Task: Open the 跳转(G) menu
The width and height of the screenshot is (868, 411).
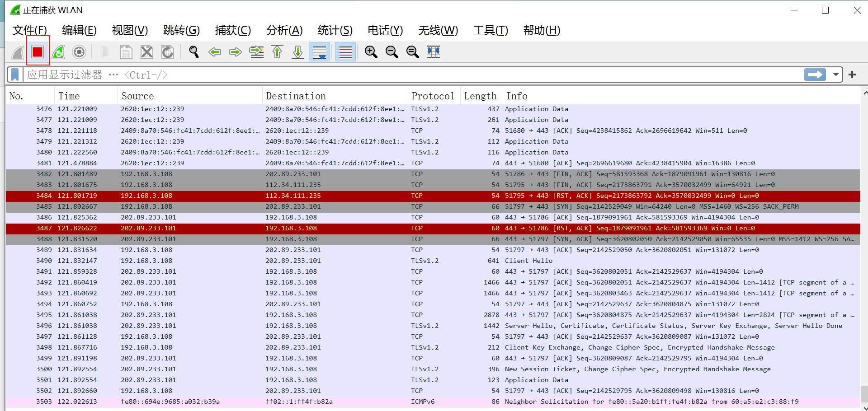Action: 181,30
